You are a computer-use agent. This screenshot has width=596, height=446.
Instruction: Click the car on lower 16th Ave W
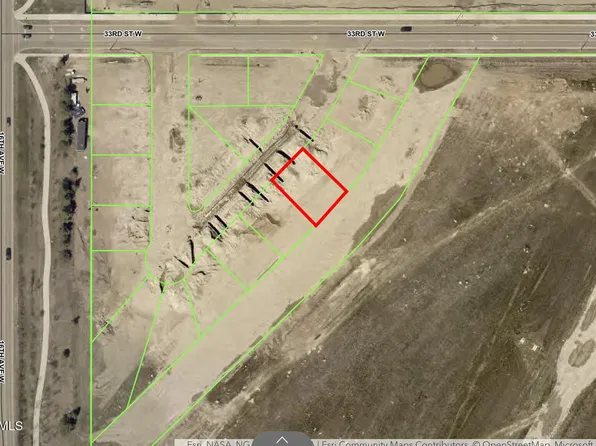pyautogui.click(x=8, y=254)
